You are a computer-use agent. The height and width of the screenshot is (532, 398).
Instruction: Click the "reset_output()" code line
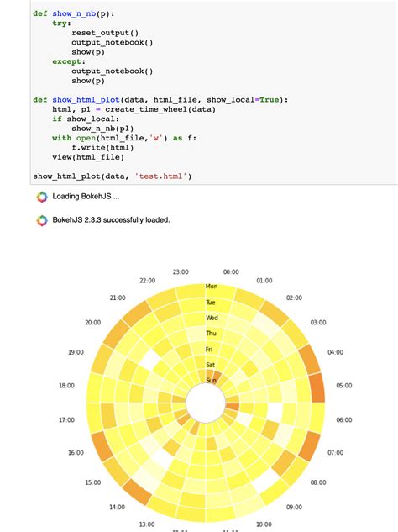pos(105,33)
